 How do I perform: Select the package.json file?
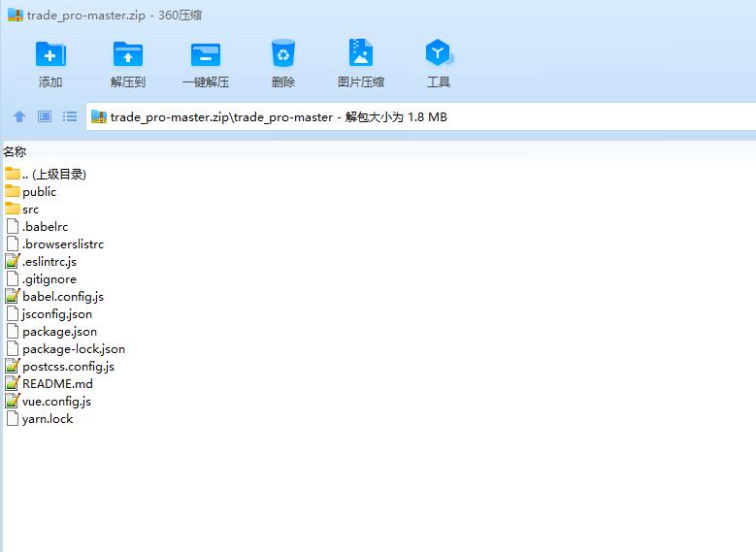point(59,332)
